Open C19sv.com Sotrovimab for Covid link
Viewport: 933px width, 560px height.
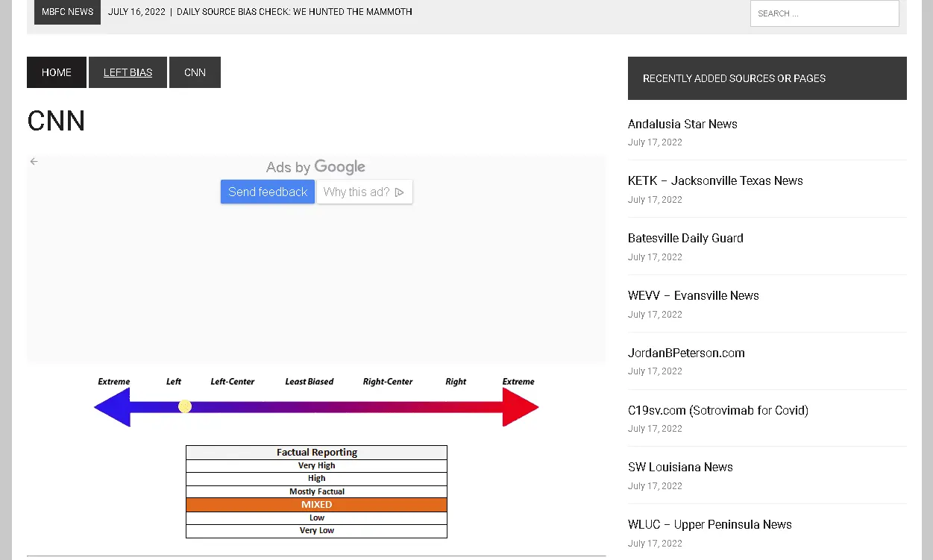pos(717,410)
